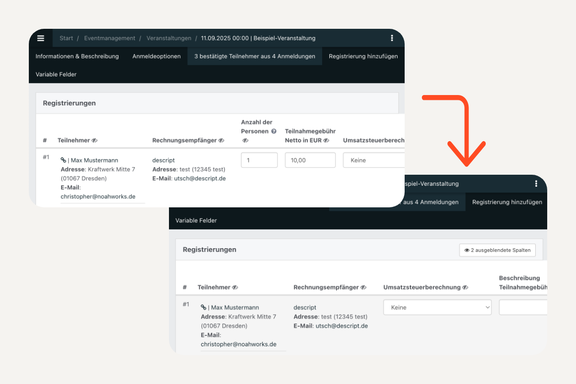The image size is (576, 384).
Task: Click christopher@noahworks.de in upper window
Action: point(98,197)
